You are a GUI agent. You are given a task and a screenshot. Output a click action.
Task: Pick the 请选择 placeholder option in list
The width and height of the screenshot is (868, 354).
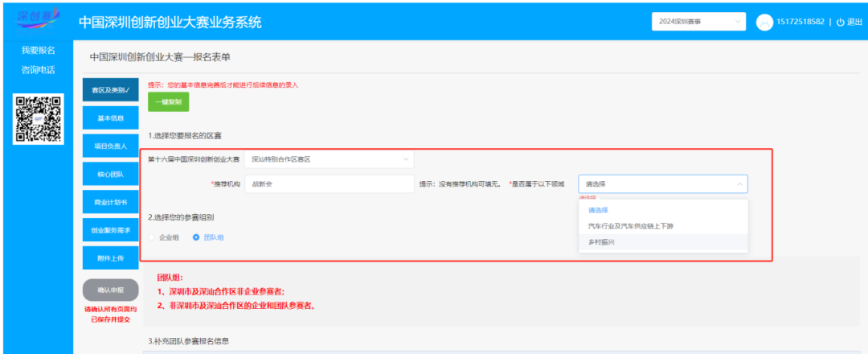pos(597,210)
